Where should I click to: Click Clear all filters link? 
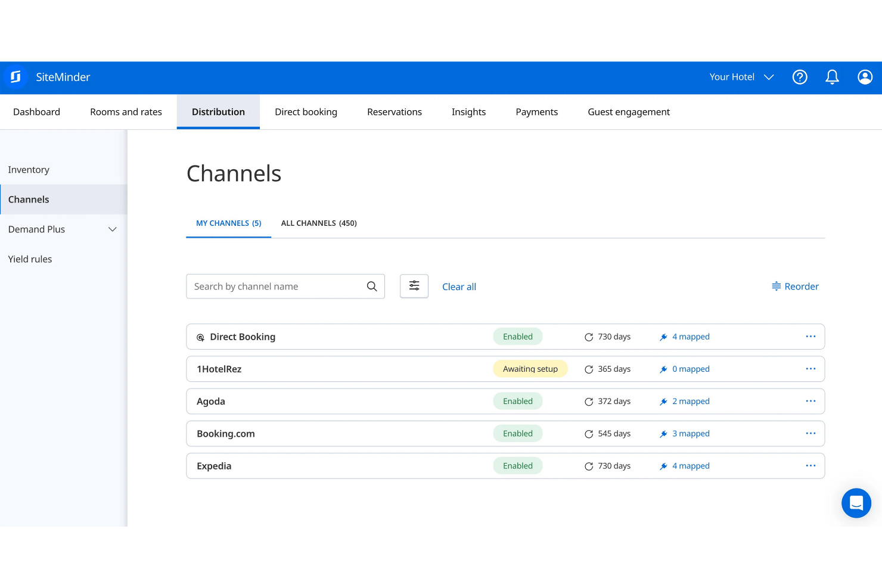[459, 287]
